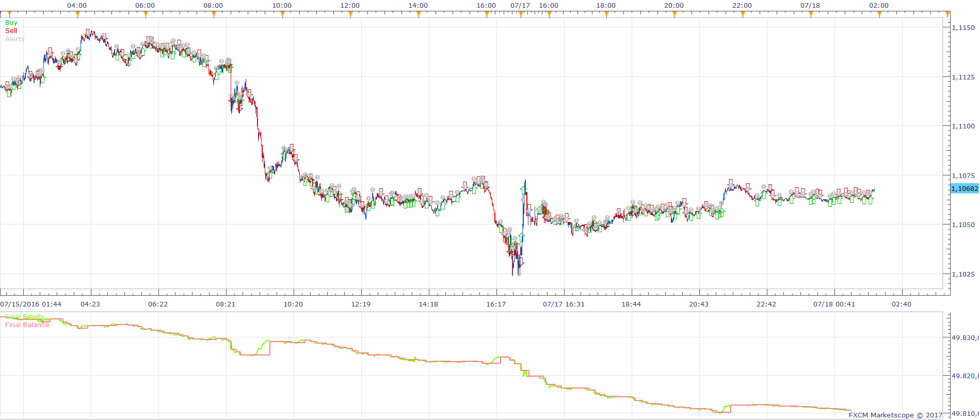The width and height of the screenshot is (980, 420).
Task: Click the 49.810 equity axis label
Action: [965, 414]
